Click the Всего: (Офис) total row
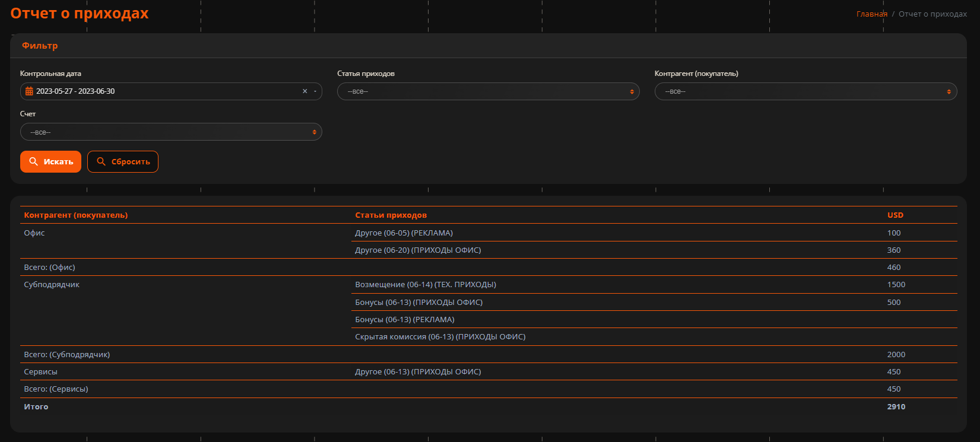The image size is (980, 442). [489, 267]
